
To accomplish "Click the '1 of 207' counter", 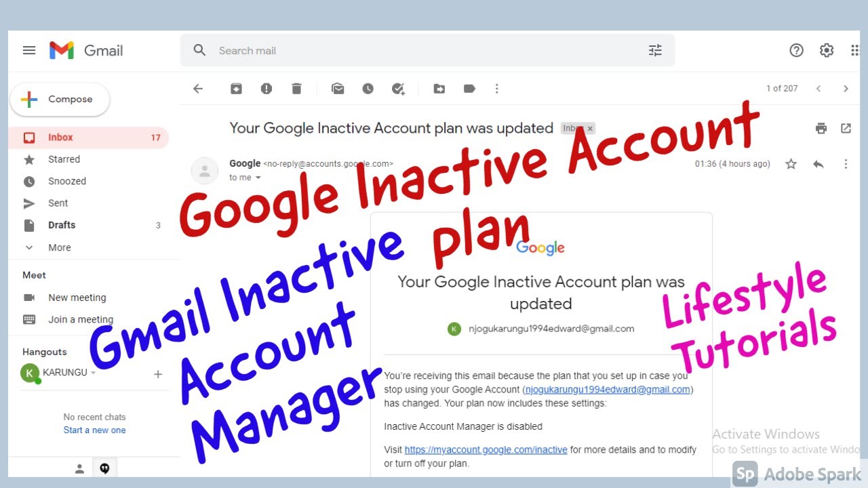I will [782, 89].
